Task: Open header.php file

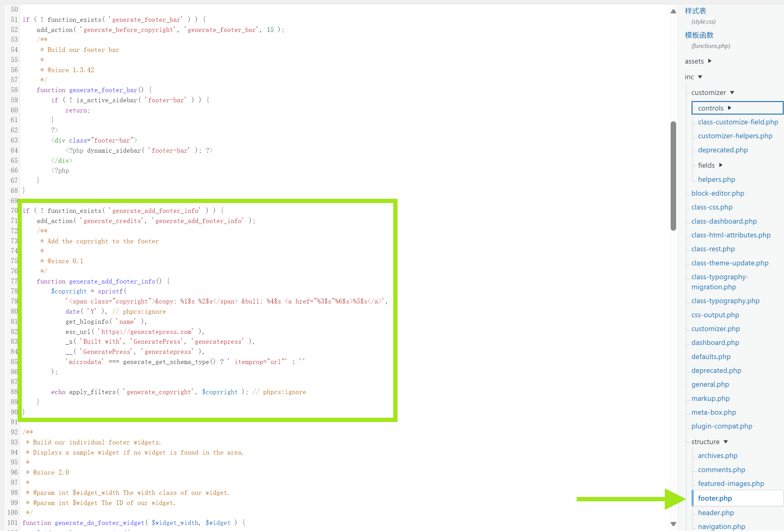Action: tap(715, 513)
